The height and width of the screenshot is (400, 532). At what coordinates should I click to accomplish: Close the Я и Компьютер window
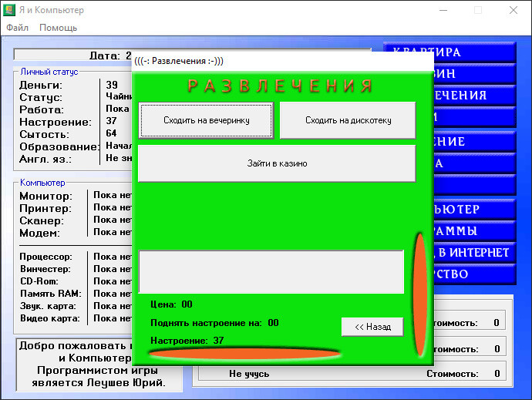tap(513, 11)
